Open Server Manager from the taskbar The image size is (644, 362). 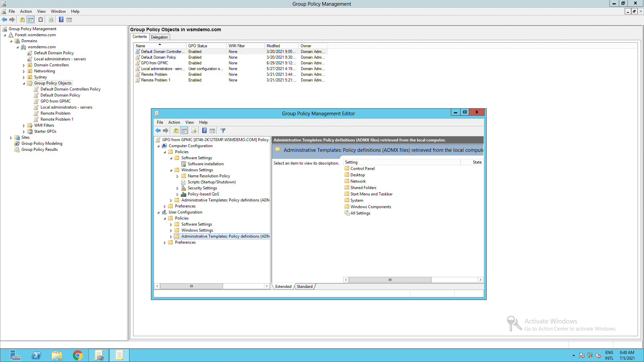point(15,355)
